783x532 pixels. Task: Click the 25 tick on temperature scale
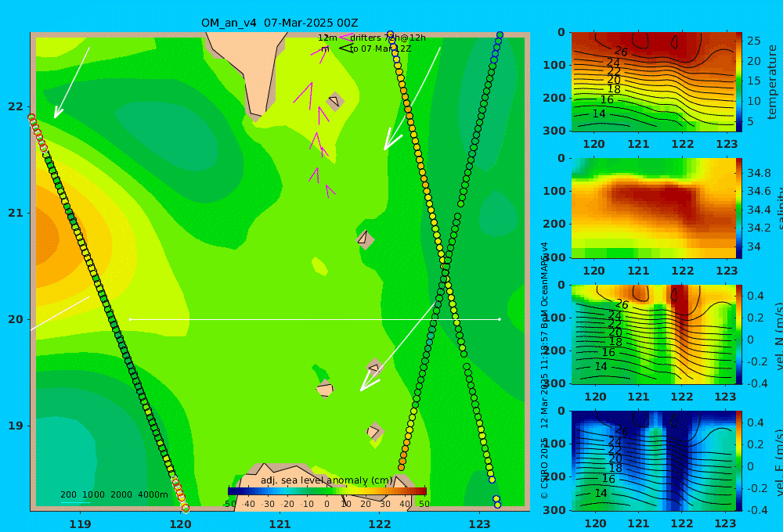[x=753, y=41]
